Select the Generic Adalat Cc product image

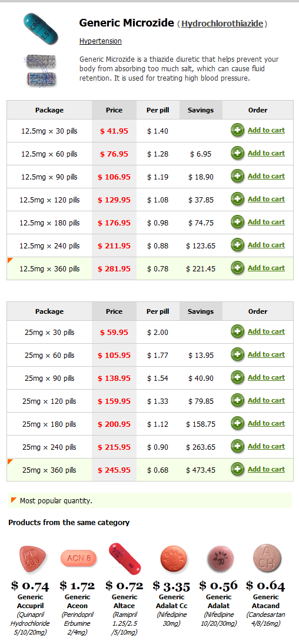173,559
